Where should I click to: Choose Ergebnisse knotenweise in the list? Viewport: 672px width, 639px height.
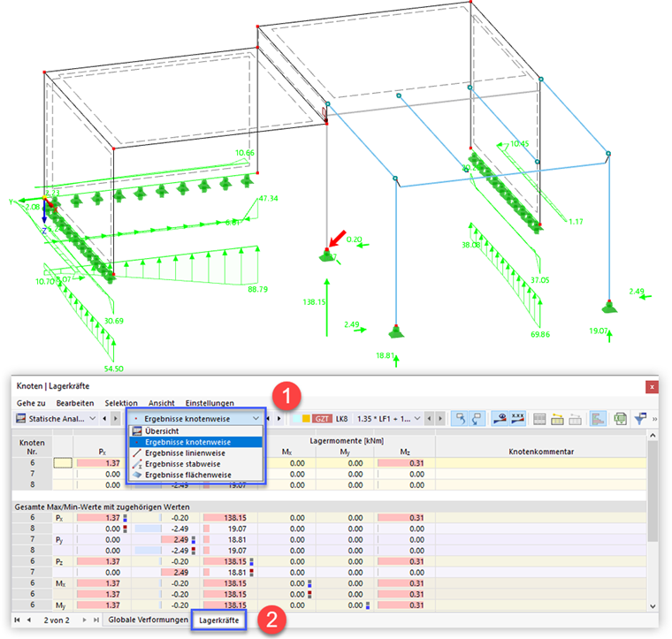pyautogui.click(x=196, y=442)
